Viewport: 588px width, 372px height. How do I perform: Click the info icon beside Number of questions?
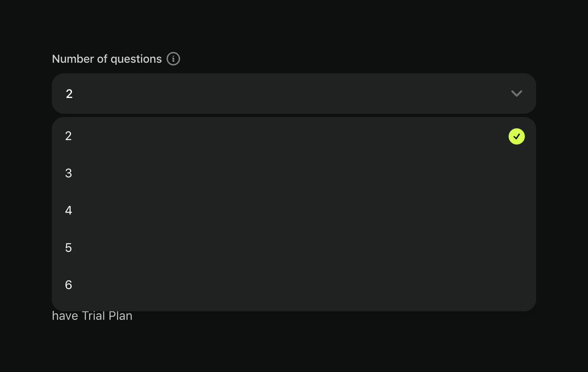click(x=173, y=59)
